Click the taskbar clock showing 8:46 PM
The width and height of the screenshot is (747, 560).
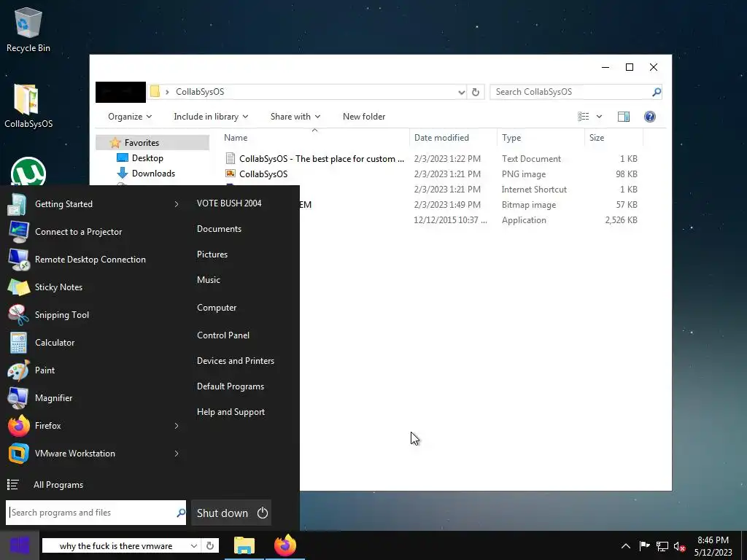tap(713, 545)
